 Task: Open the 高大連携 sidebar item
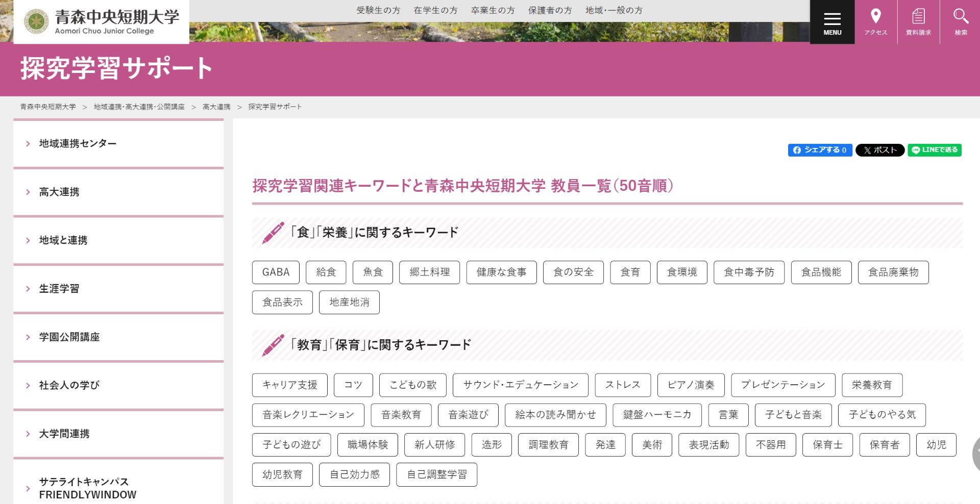click(118, 192)
